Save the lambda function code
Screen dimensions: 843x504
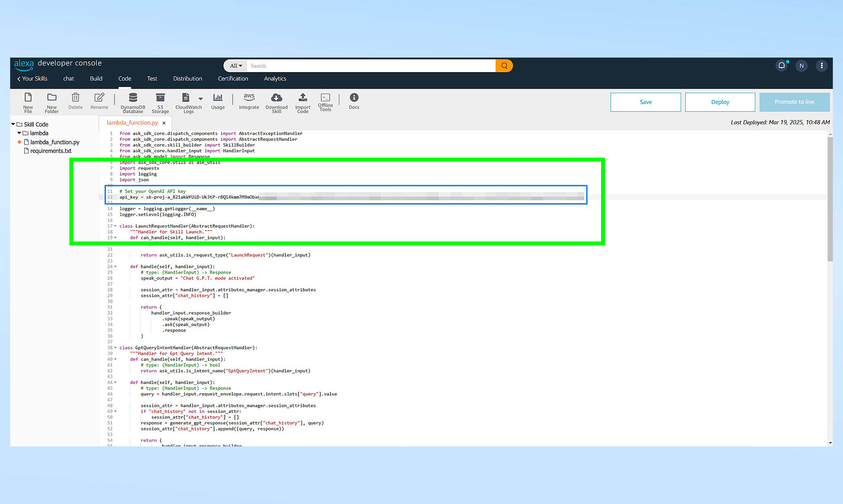point(645,102)
